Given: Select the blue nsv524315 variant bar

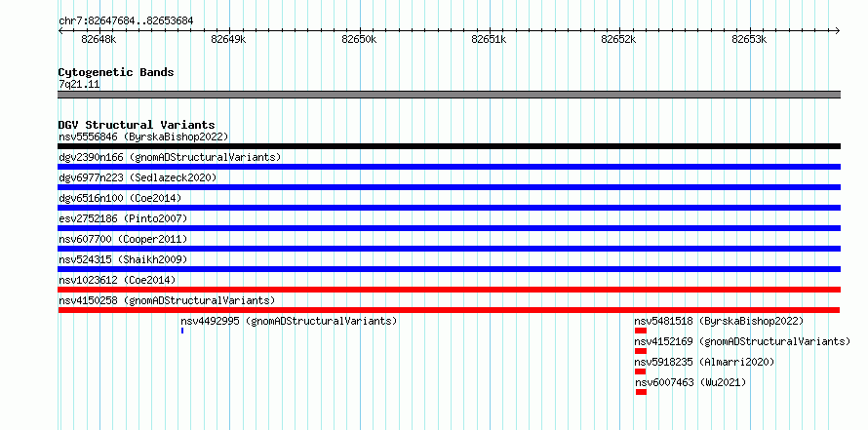Looking at the screenshot, I should (449, 269).
